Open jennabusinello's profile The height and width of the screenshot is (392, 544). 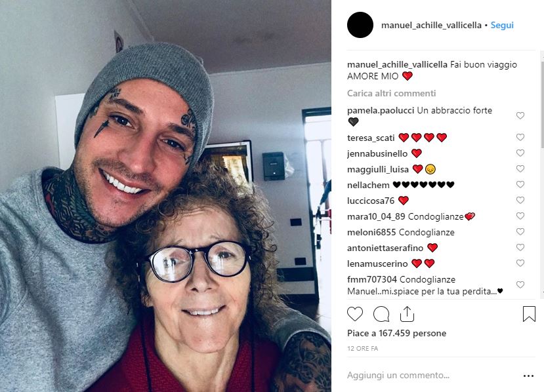(x=377, y=153)
